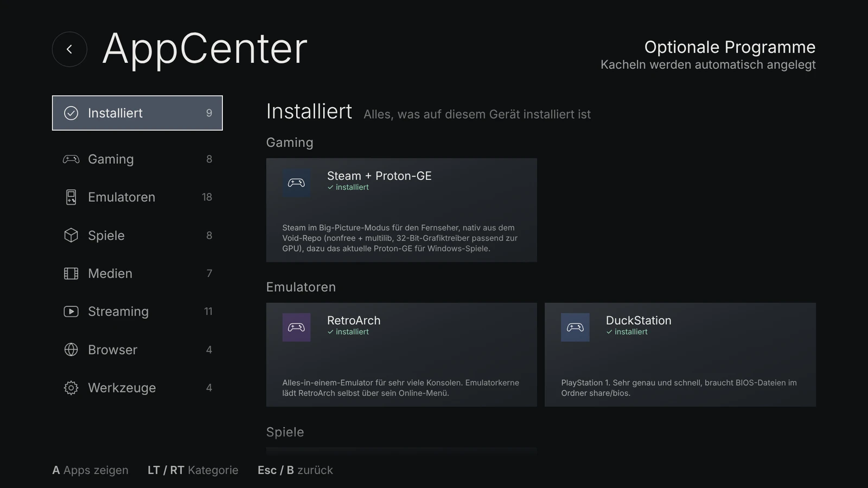Click the 'Esc / B zurück' hint
The height and width of the screenshot is (488, 868).
295,470
